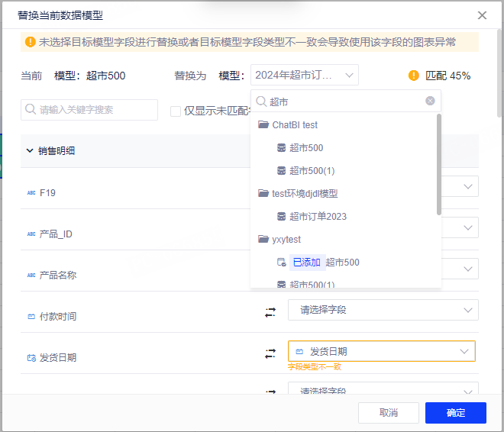Open the 2024年超市订 model dropdown
The height and width of the screenshot is (432, 504).
[304, 75]
